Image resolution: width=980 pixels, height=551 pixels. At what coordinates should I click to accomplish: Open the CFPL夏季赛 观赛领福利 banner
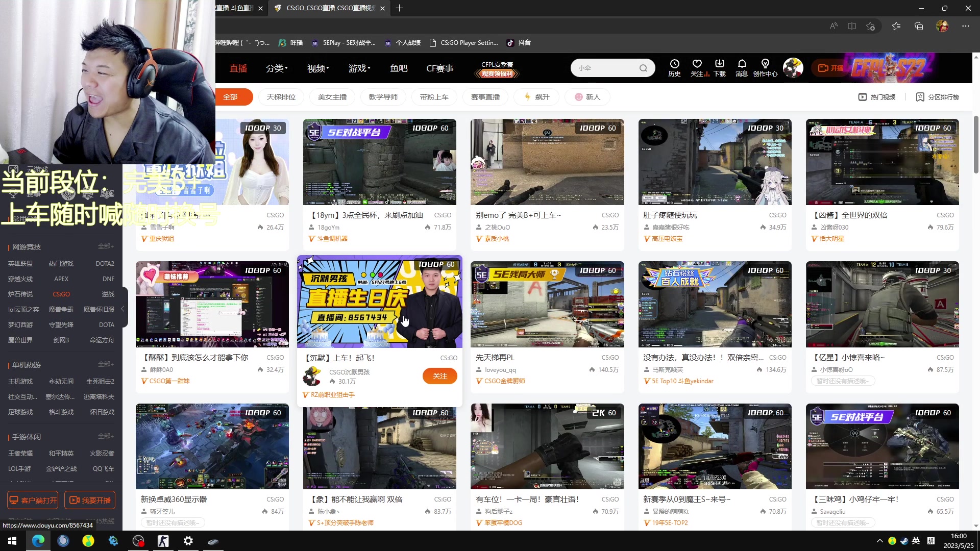point(497,69)
